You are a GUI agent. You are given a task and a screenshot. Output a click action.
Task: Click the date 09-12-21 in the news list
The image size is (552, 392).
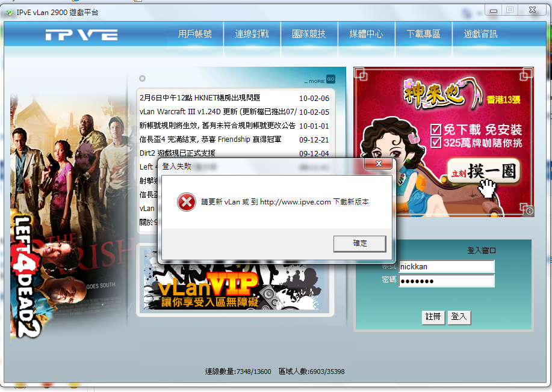point(314,140)
